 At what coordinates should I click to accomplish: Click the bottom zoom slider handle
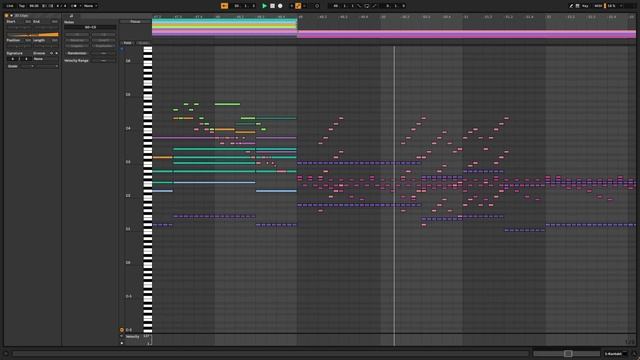tap(568, 353)
